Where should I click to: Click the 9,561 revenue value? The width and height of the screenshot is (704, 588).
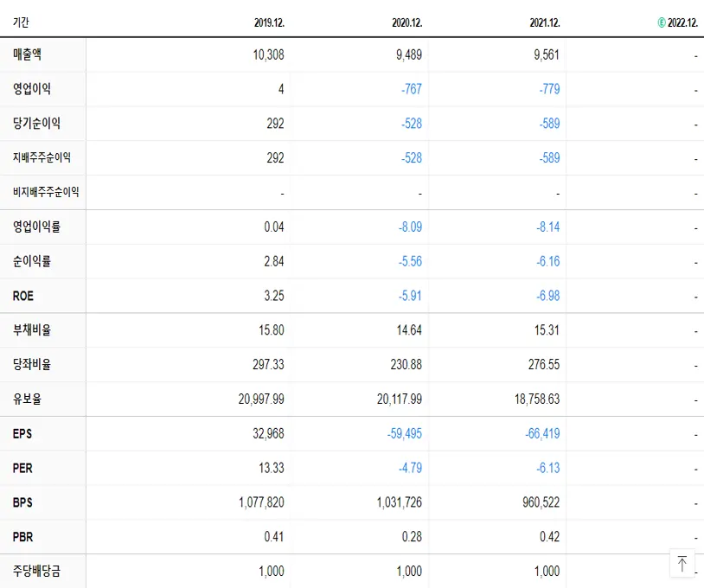(x=547, y=54)
